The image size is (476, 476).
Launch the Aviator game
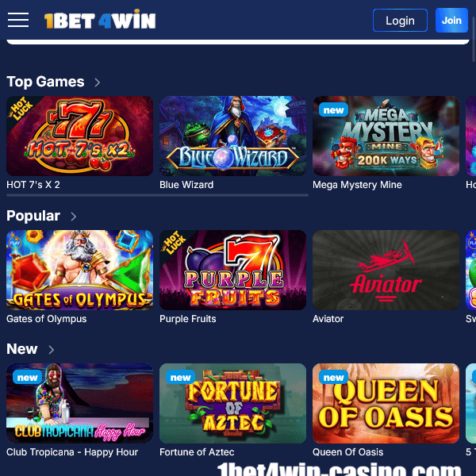coord(386,270)
